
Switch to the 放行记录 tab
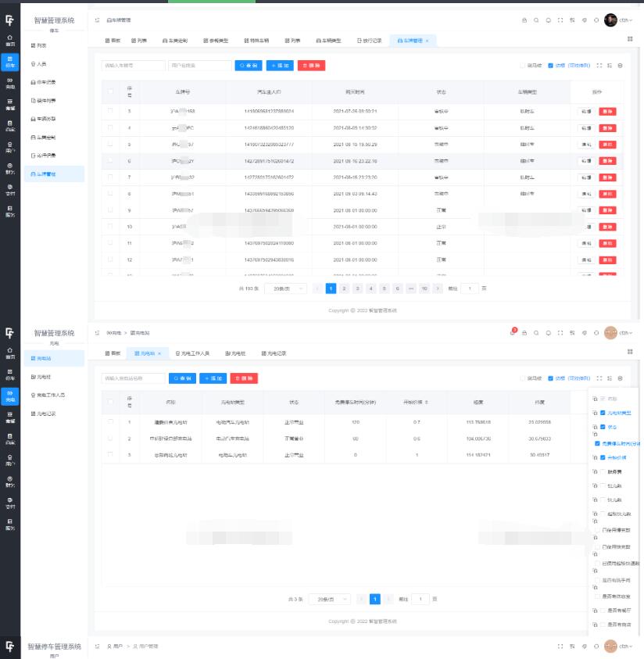(x=369, y=39)
